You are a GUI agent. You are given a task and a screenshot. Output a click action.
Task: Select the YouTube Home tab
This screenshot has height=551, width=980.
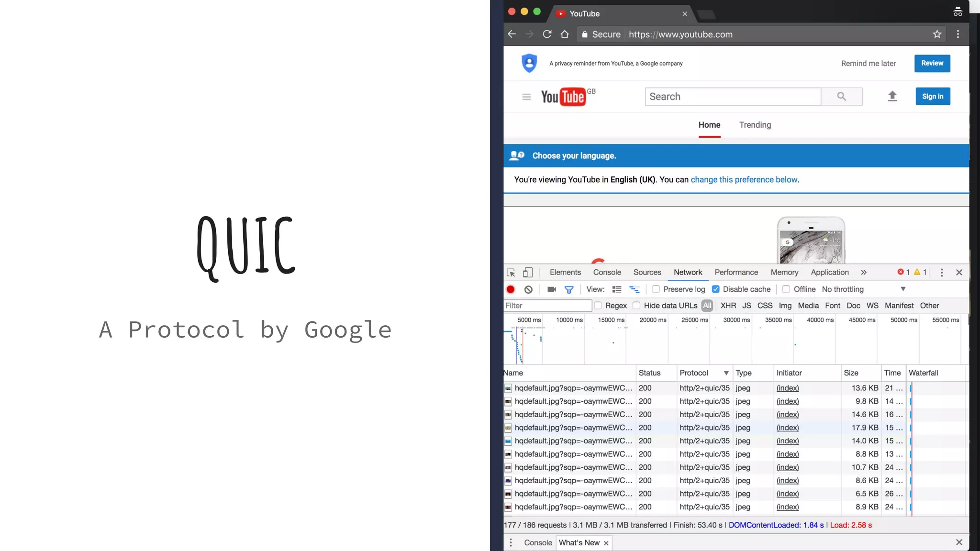click(709, 125)
